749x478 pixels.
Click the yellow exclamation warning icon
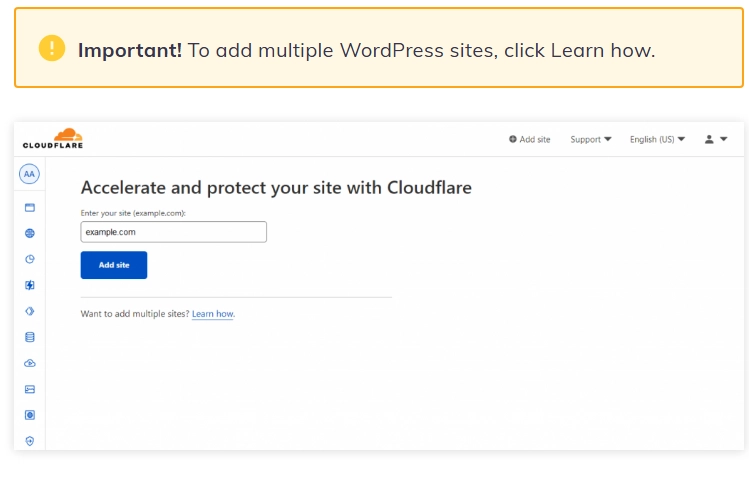[52, 48]
